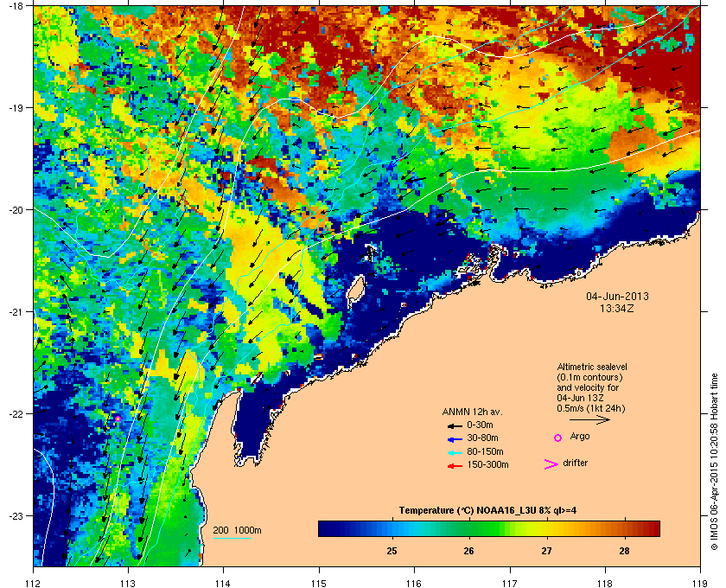Click the time label 13:34Z
The image size is (726, 588).
(617, 308)
